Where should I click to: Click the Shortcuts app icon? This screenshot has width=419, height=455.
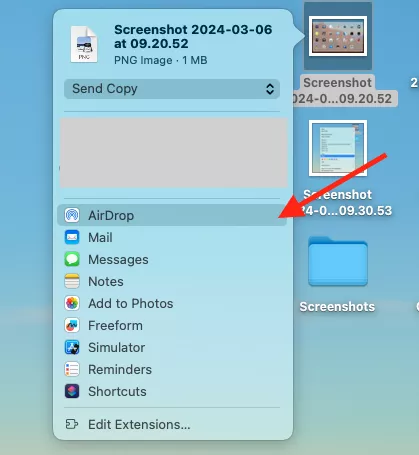(72, 391)
